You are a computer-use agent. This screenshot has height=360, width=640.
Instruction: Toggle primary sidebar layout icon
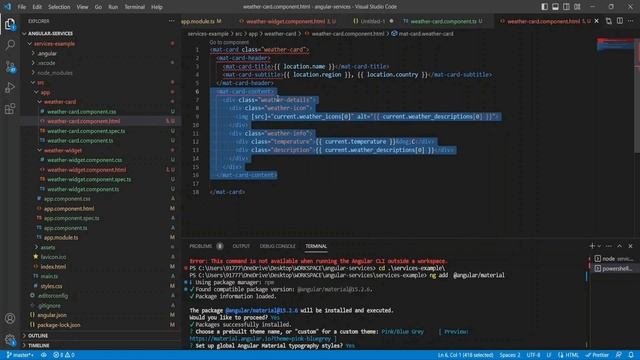(x=544, y=7)
